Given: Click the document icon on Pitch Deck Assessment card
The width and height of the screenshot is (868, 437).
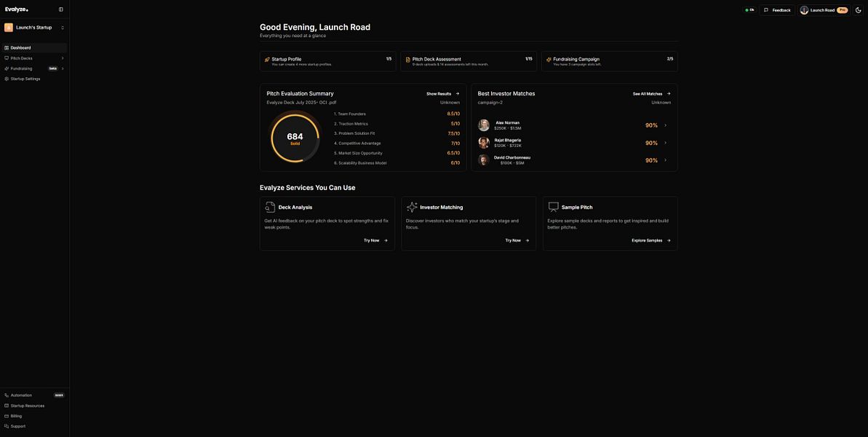Looking at the screenshot, I should click(408, 59).
